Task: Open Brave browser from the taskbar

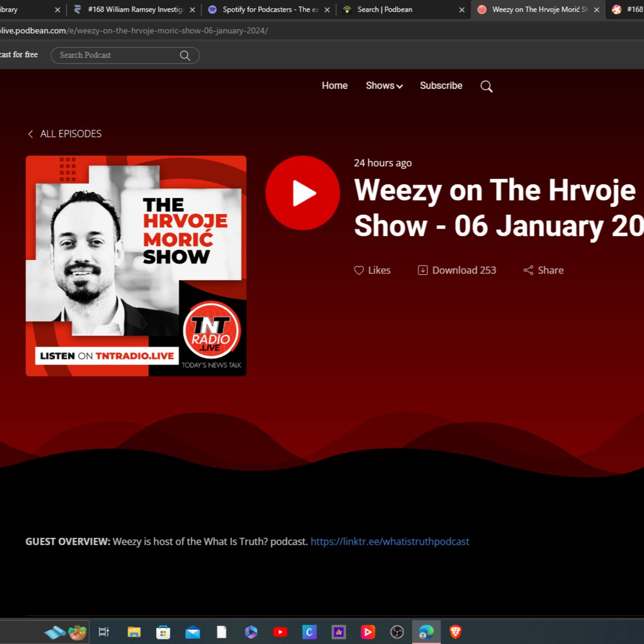Action: point(455,632)
